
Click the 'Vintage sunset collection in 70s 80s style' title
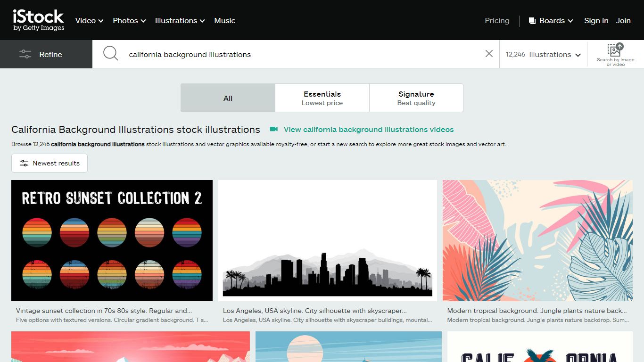click(104, 311)
